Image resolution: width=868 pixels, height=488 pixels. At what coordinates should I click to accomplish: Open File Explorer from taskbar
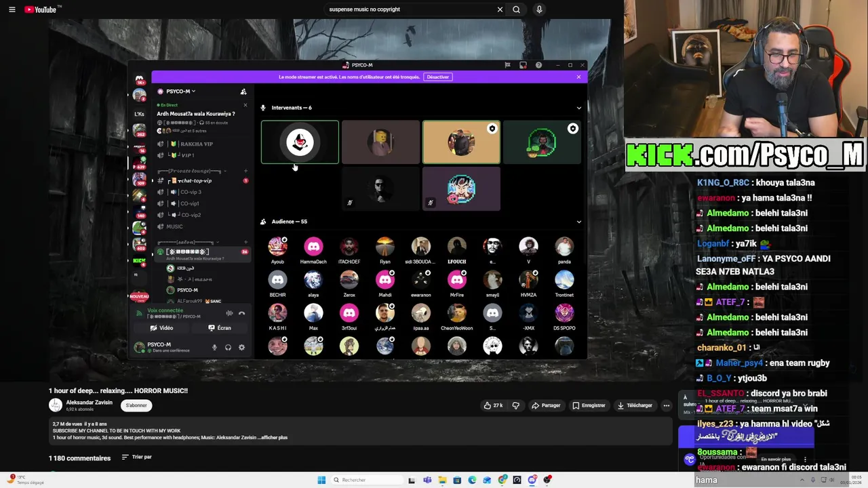(442, 480)
